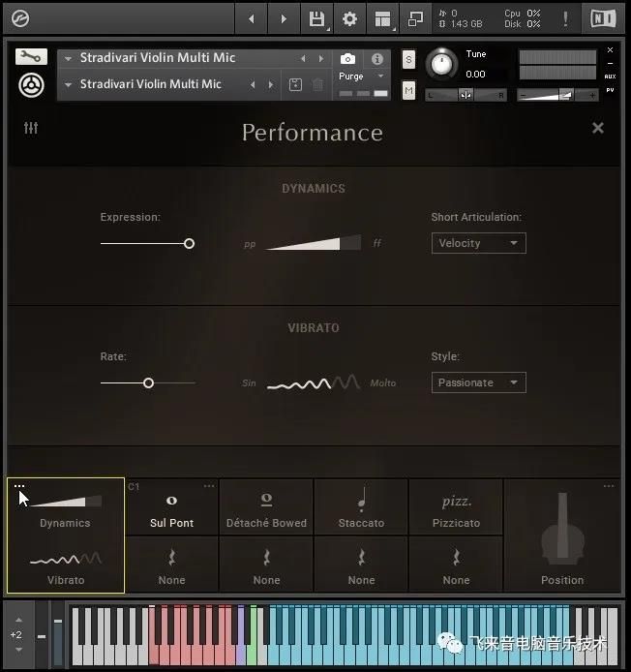Screen dimensions: 631x672
Task: Click the camera snapshot icon
Action: point(347,59)
